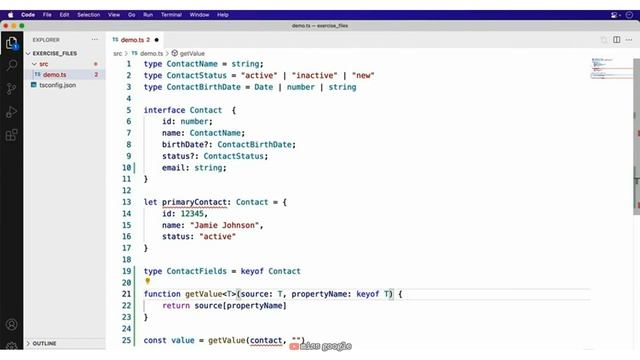Click the getValue symbol icon in breadcrumb

(175, 53)
